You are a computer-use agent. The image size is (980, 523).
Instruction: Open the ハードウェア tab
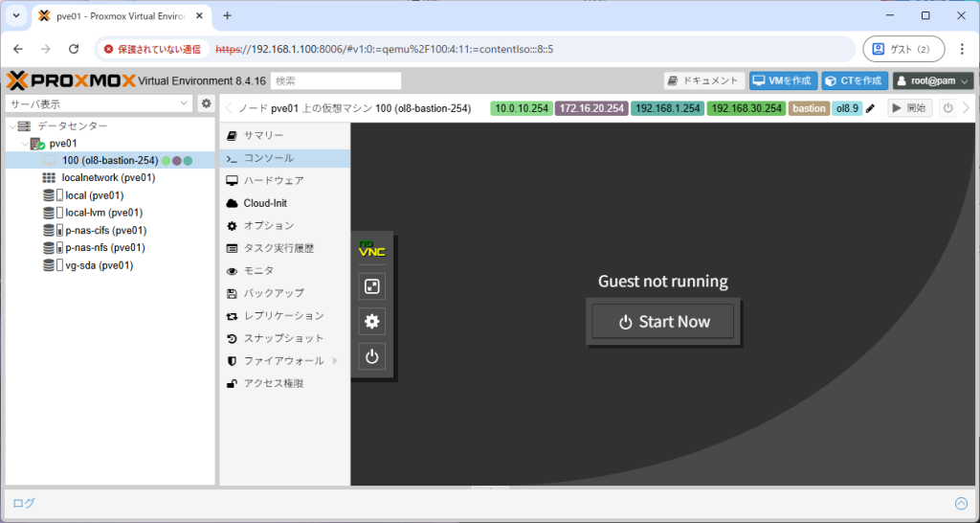(273, 180)
